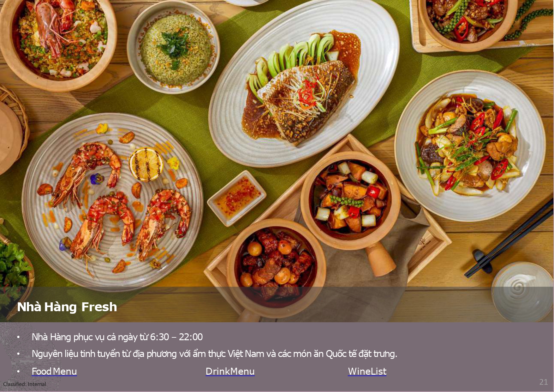554x392 pixels.
Task: Select the 'Classified: Internal' footer label
Action: pyautogui.click(x=25, y=384)
